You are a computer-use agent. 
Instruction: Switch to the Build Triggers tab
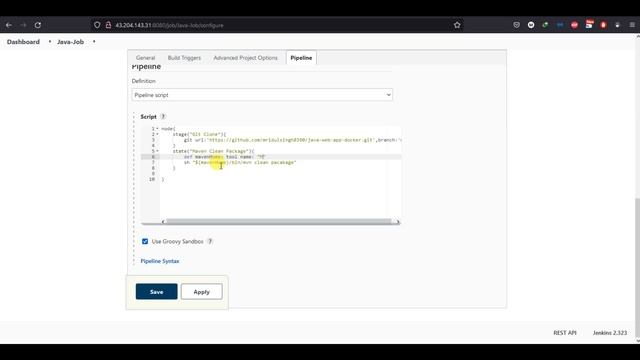click(184, 58)
